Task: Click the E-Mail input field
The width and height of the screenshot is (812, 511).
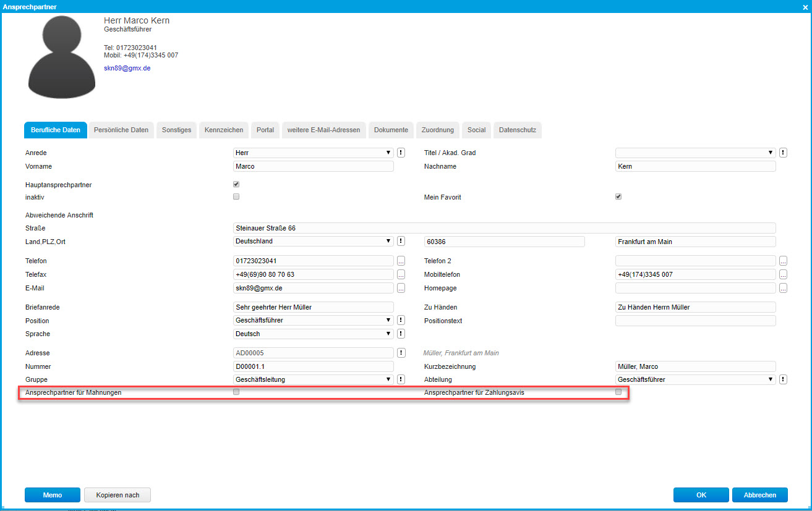Action: [314, 288]
